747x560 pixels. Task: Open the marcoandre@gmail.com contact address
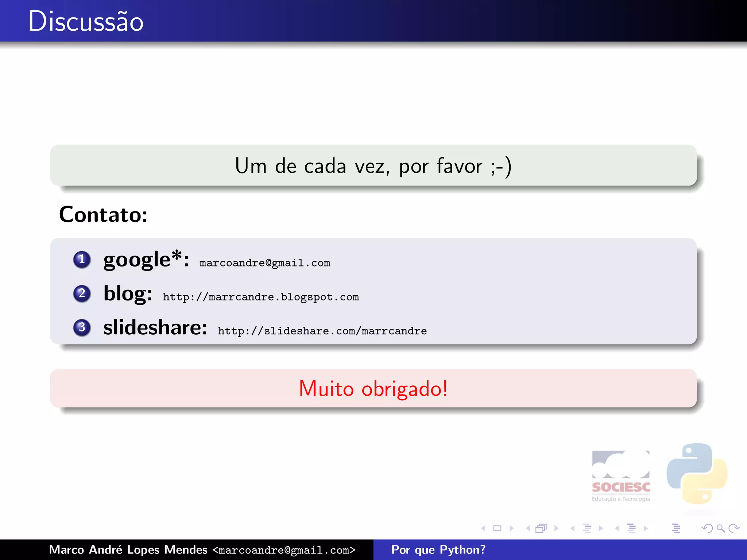[265, 263]
